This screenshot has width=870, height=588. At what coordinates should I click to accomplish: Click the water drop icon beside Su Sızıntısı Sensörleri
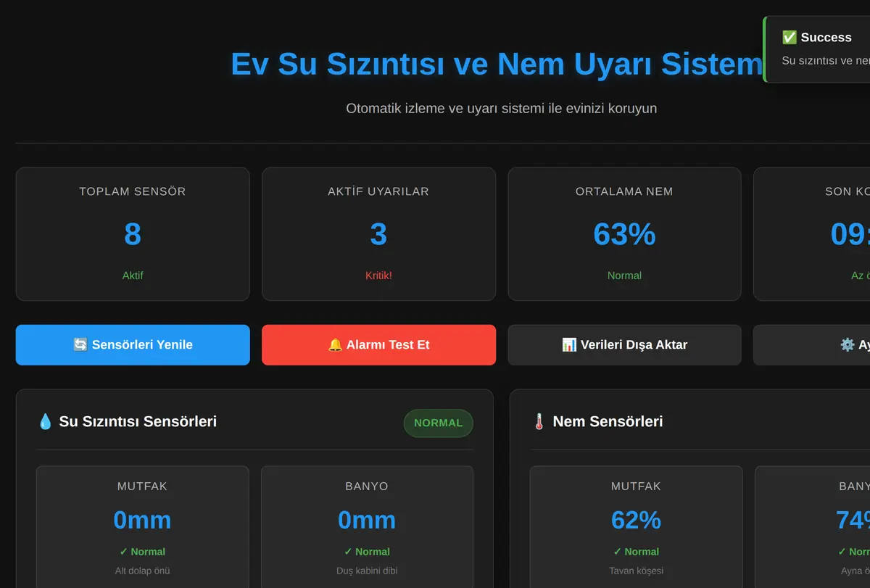(45, 421)
